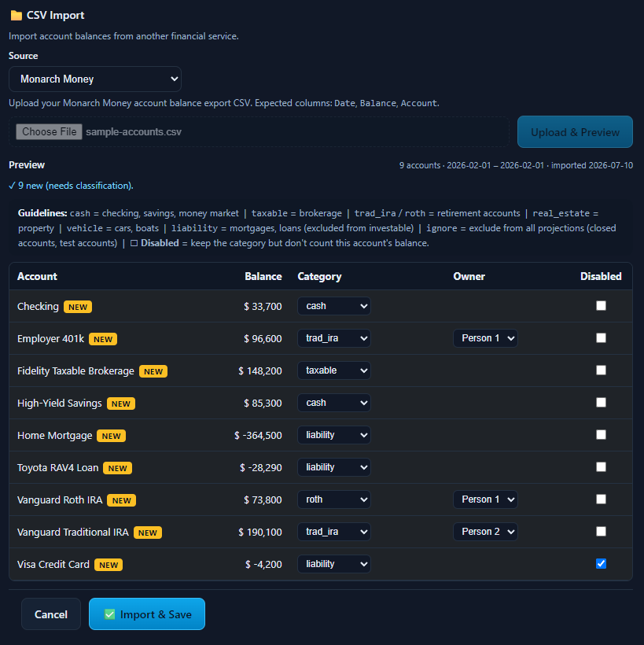Tick Disabled for Vanguard Roth IRA

(601, 499)
